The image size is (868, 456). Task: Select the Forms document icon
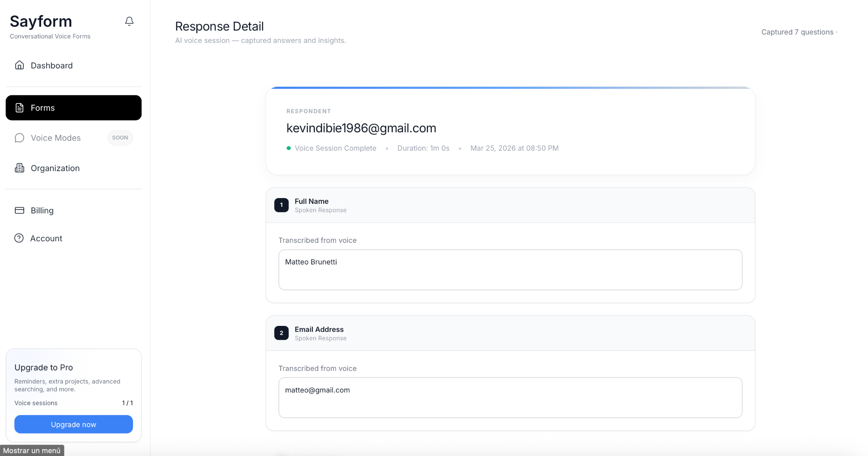pos(19,108)
